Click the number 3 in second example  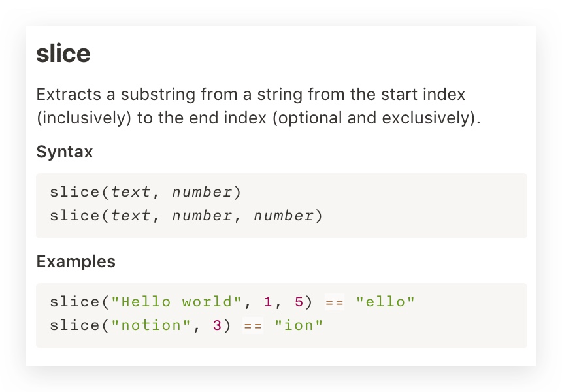(x=217, y=325)
